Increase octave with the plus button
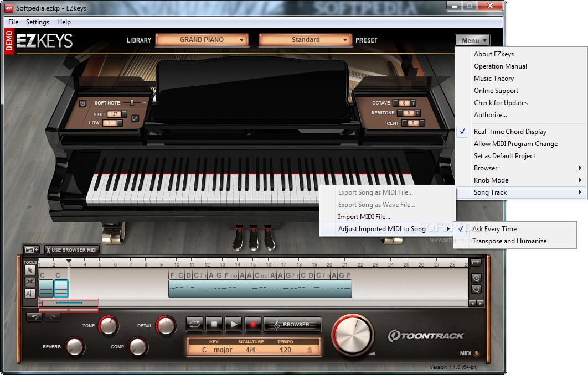The height and width of the screenshot is (375, 588). [x=413, y=103]
